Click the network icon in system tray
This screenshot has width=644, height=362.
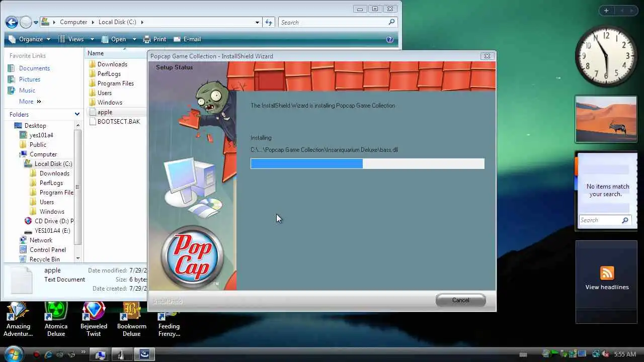click(596, 354)
